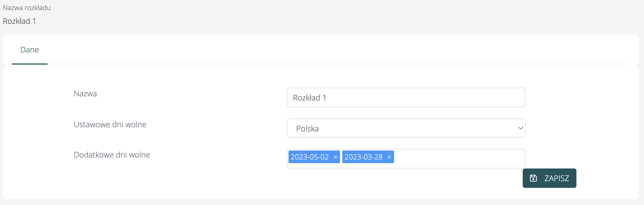The image size is (644, 205).
Task: Click the Ustawowe dni wolne label
Action: (x=110, y=124)
